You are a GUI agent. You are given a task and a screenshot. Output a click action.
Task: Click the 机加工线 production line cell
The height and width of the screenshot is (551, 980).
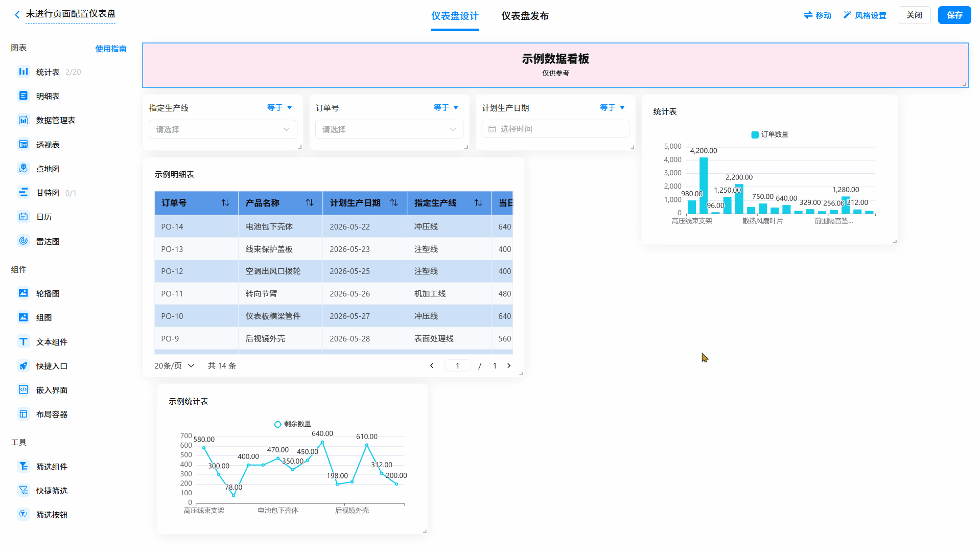pos(449,294)
